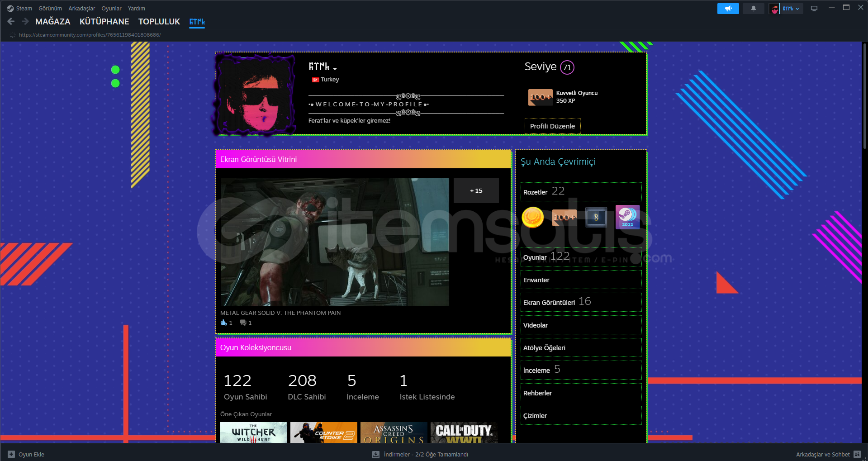Open the notifications bell
Viewport: 868px width, 461px height.
click(753, 9)
